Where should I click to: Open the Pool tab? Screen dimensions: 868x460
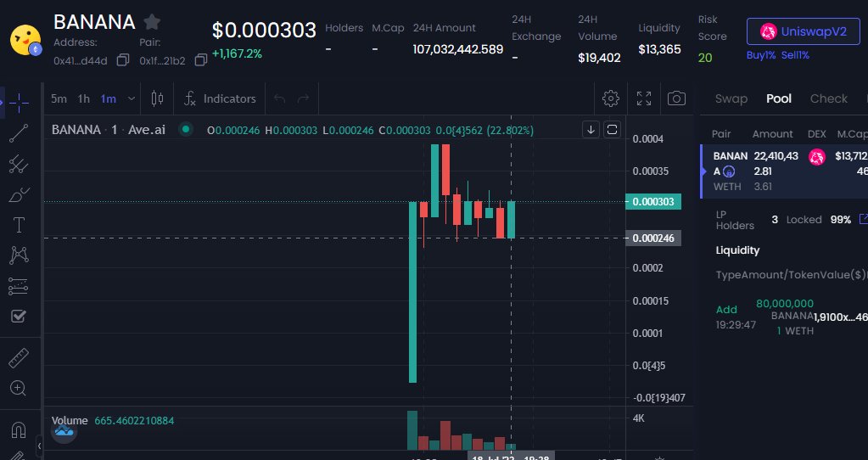click(778, 98)
